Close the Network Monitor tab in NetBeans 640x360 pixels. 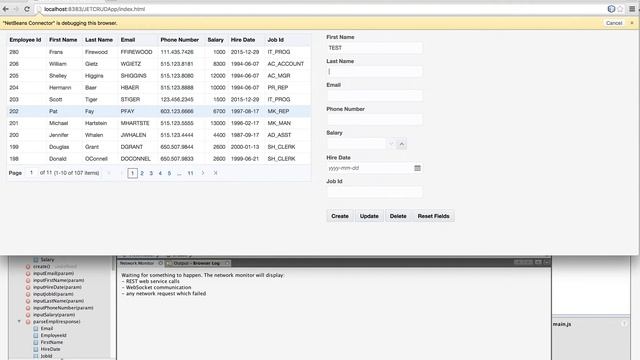click(161, 263)
